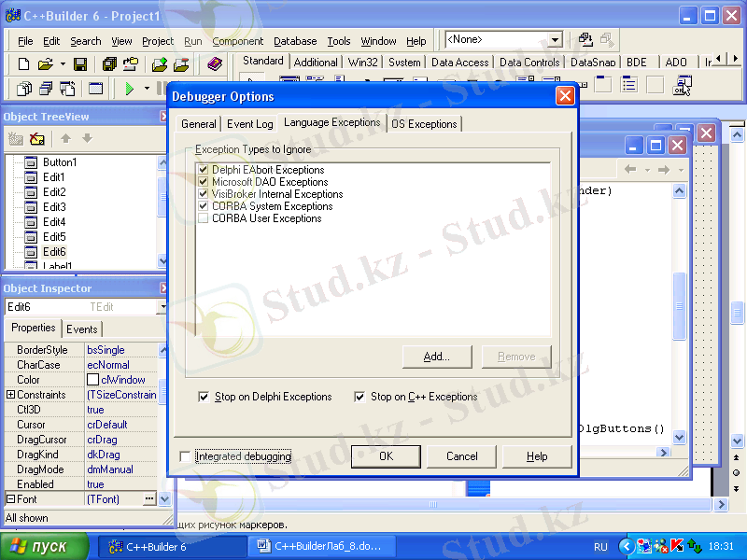Click clWindow color swatch in Object Inspector
Viewport: 747px width, 560px height.
92,380
